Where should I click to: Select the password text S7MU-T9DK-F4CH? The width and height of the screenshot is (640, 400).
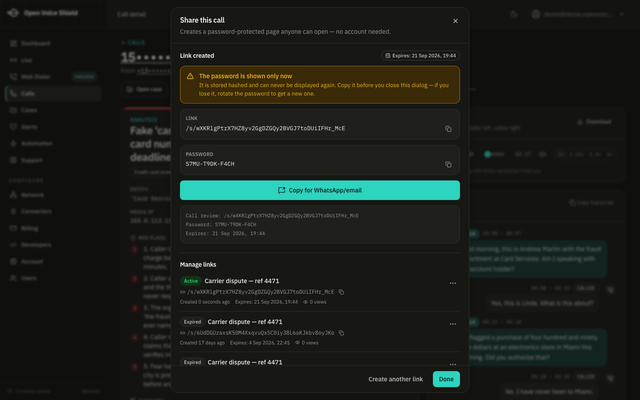[210, 164]
